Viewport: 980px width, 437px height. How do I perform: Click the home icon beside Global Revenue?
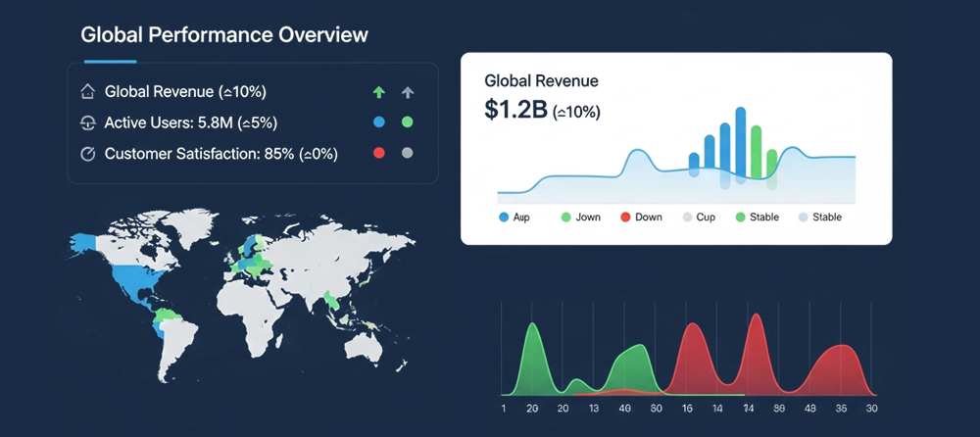pyautogui.click(x=88, y=92)
